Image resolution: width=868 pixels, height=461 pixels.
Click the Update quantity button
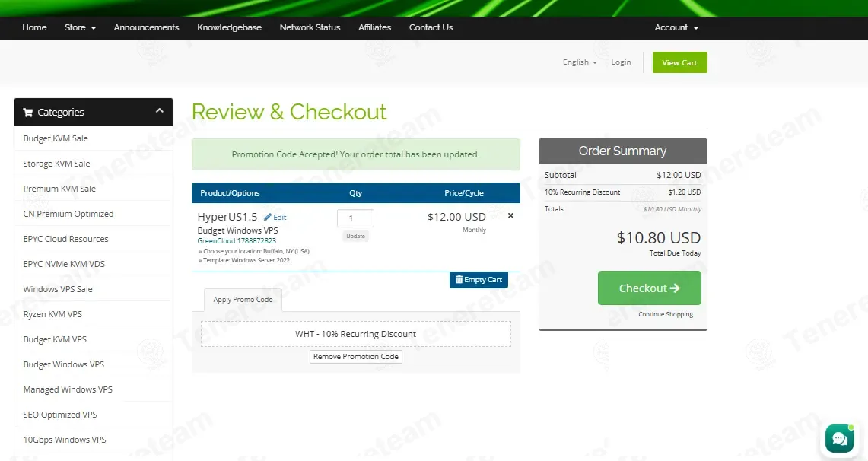tap(355, 237)
